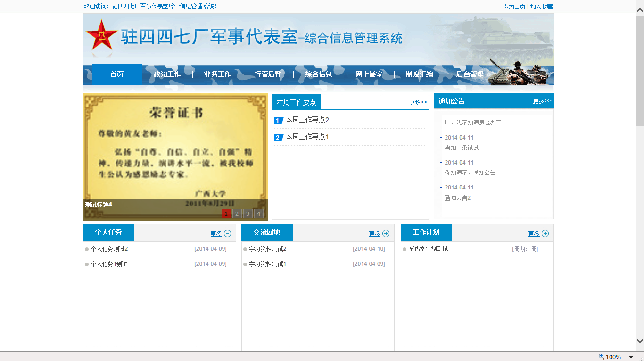Open the zoom level 100% dropdown arrow

point(631,357)
